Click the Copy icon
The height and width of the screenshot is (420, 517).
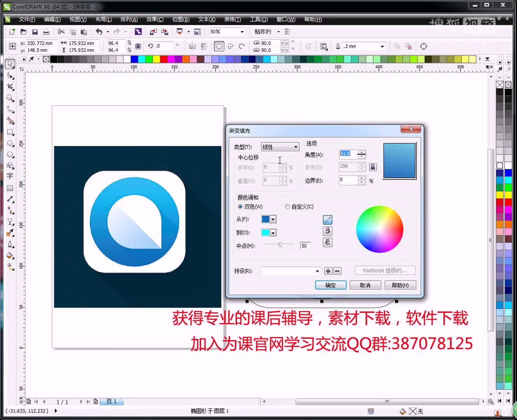coord(72,31)
